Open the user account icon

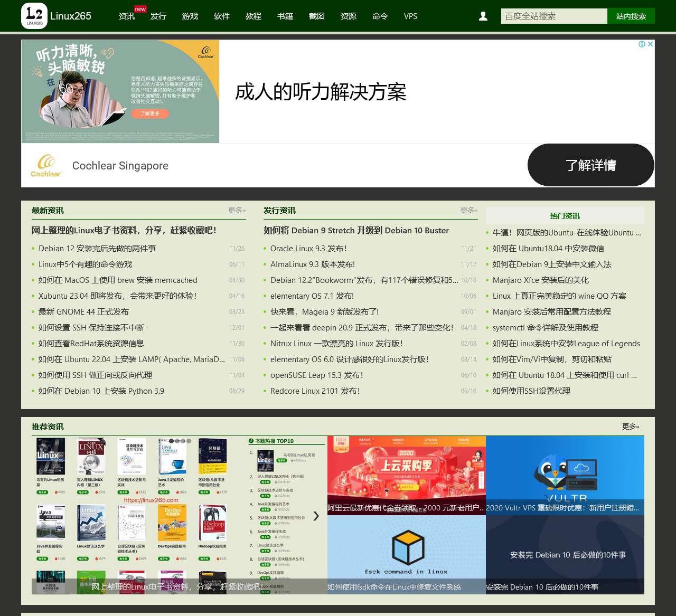(483, 16)
